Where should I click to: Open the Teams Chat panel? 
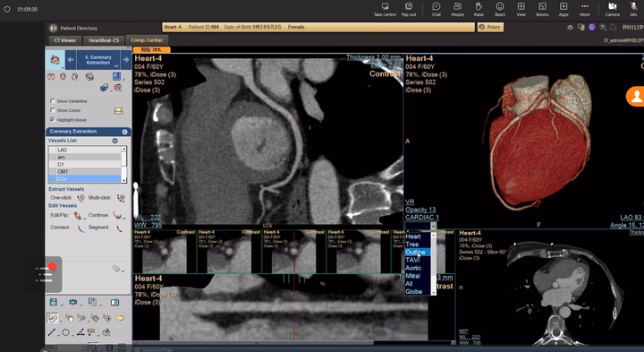(x=436, y=9)
